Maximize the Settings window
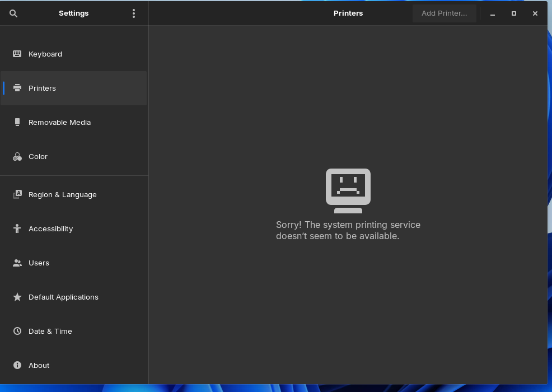This screenshot has width=552, height=392. (x=513, y=13)
